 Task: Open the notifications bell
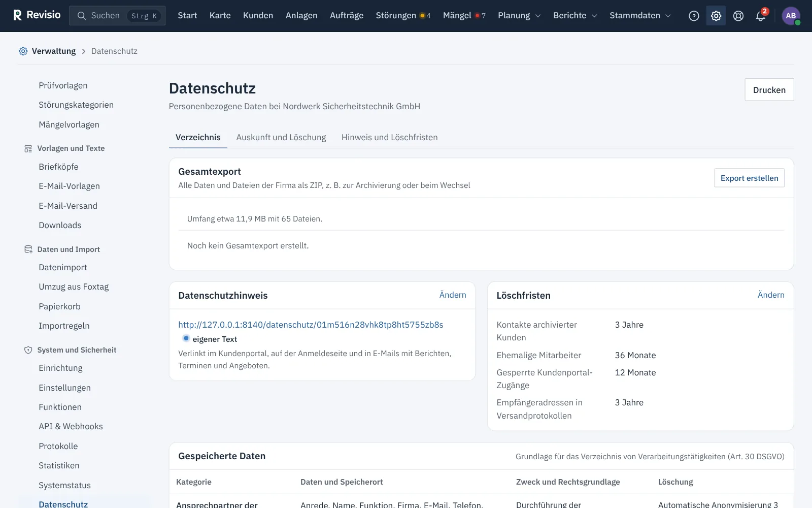760,16
